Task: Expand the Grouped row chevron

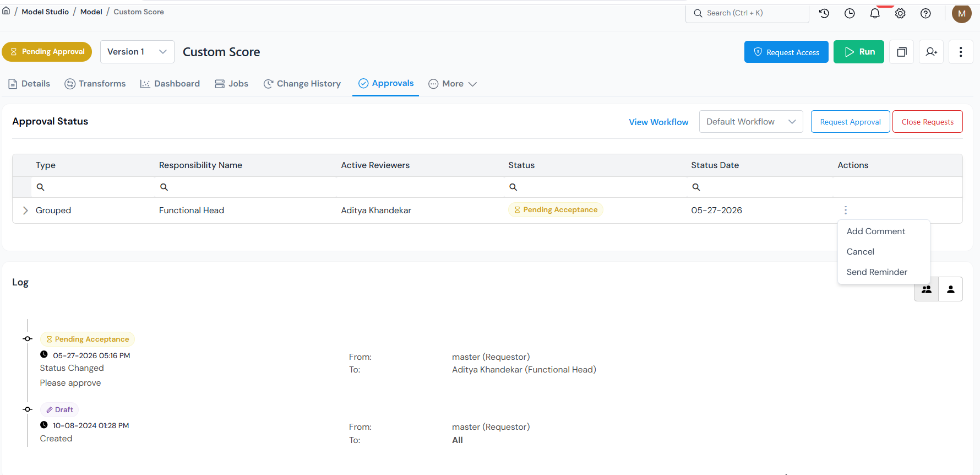Action: point(25,210)
